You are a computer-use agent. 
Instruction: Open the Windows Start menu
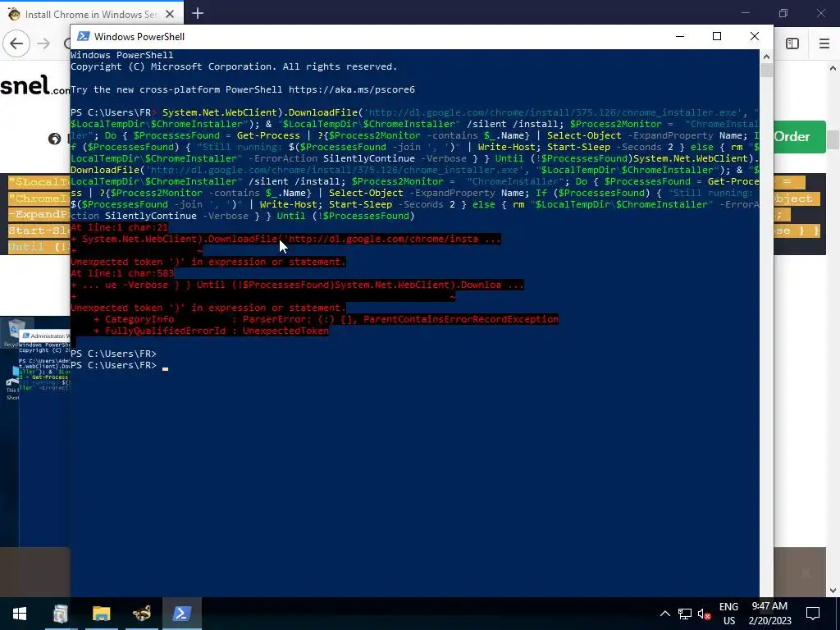20,614
